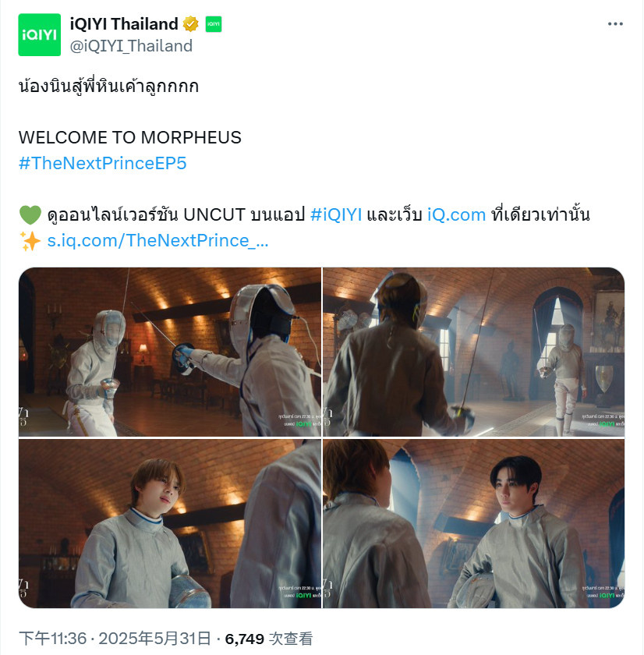Screen dimensions: 644x655
Task: Open the #TheNextPrinceEP5 hashtag
Action: 103,163
